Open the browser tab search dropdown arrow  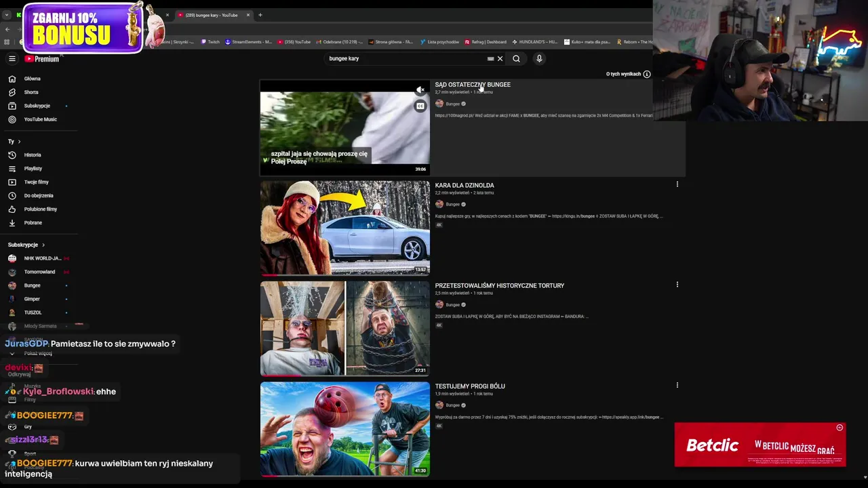(7, 15)
